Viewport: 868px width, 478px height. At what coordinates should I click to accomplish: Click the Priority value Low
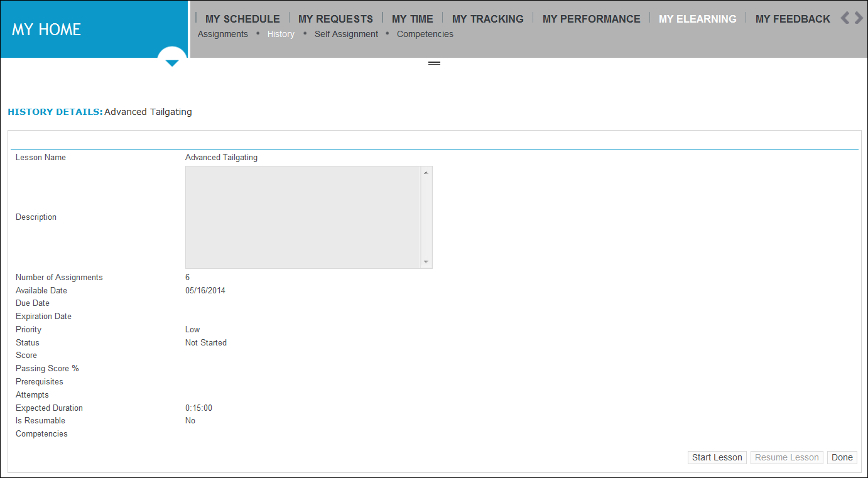[x=192, y=330]
